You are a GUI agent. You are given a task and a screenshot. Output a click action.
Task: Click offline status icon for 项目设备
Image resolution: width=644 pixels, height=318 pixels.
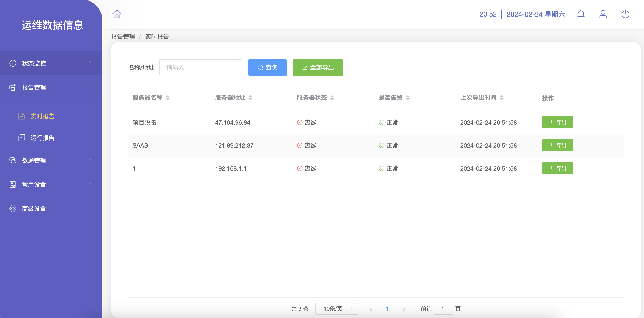(x=300, y=122)
